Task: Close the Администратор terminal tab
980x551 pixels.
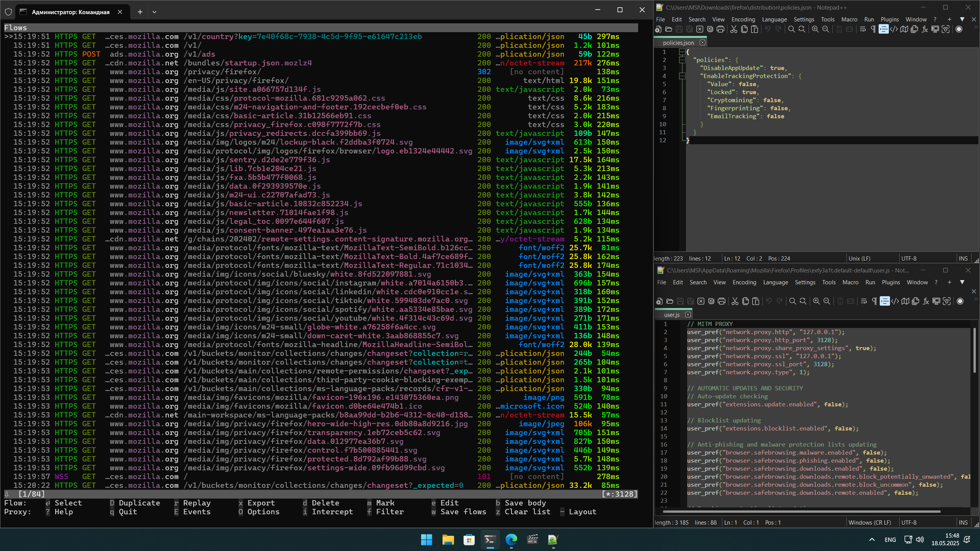Action: pos(120,12)
